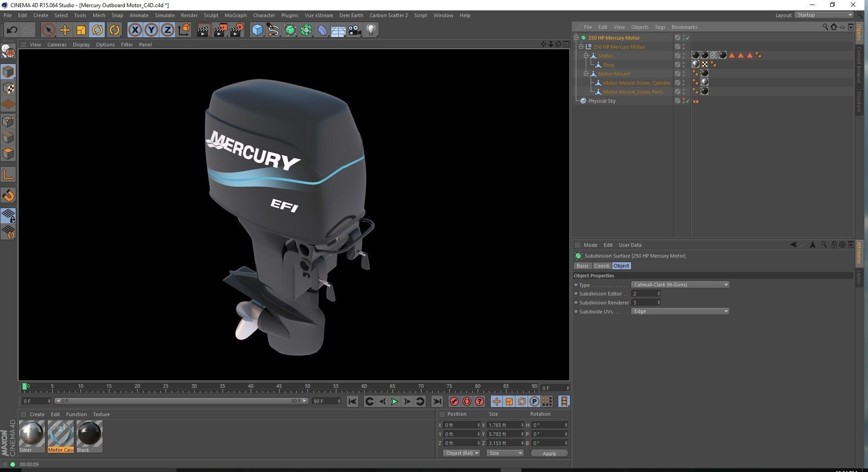Select the Black material
The height and width of the screenshot is (472, 868).
[90, 436]
